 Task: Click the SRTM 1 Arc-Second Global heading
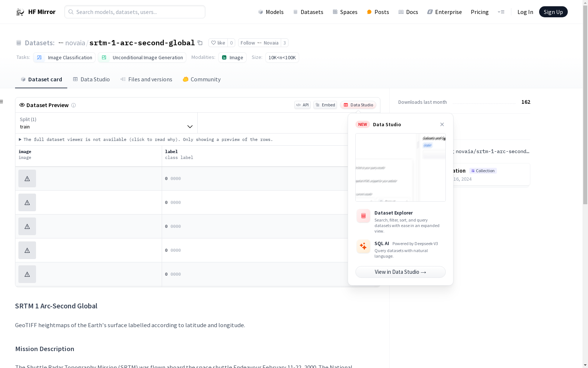[56, 306]
